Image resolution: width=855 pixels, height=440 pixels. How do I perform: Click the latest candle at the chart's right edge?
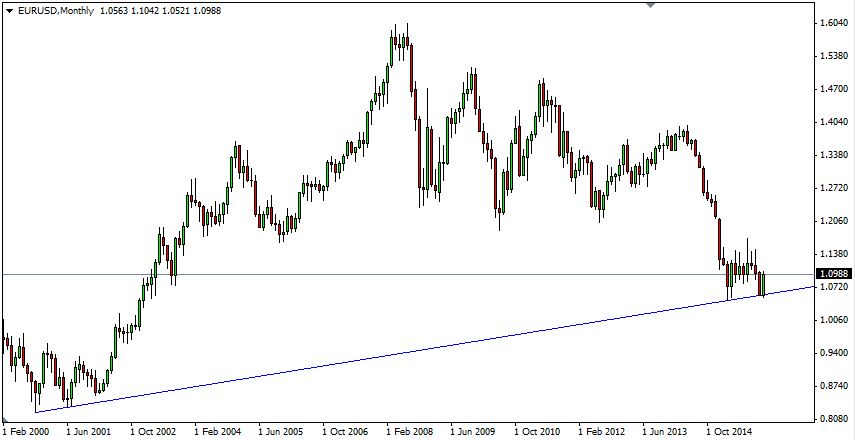pyautogui.click(x=765, y=284)
